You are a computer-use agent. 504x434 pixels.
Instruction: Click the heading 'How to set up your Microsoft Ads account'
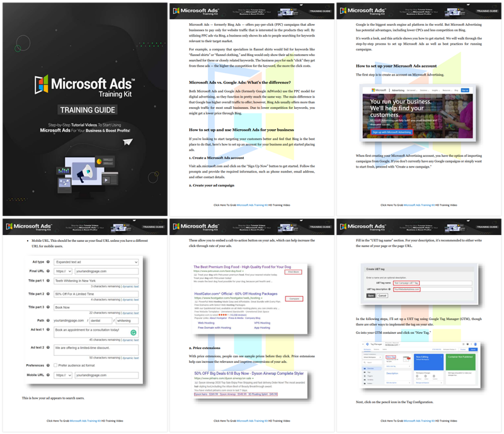(396, 66)
